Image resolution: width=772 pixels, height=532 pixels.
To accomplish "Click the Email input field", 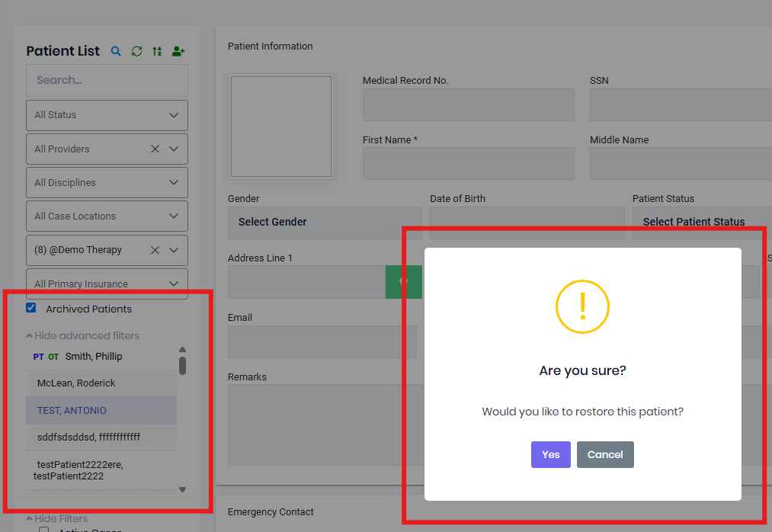I will point(322,342).
